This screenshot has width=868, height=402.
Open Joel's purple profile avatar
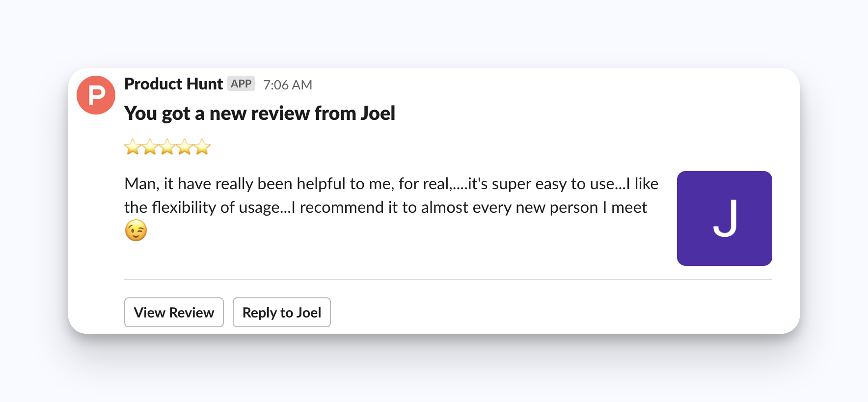point(724,218)
